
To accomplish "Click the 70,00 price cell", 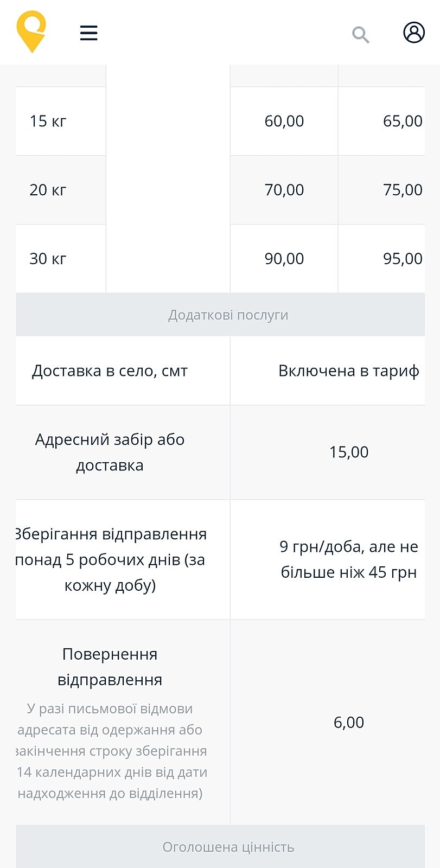I will pyautogui.click(x=284, y=190).
